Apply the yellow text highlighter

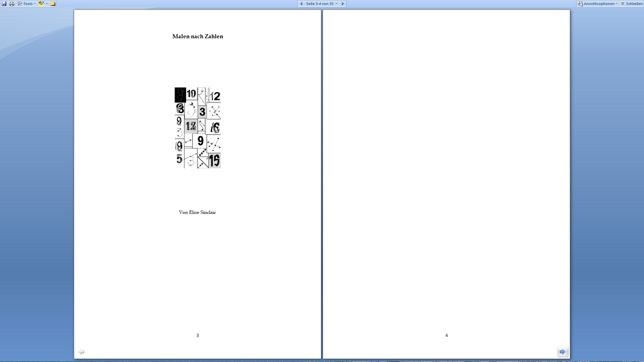(41, 4)
